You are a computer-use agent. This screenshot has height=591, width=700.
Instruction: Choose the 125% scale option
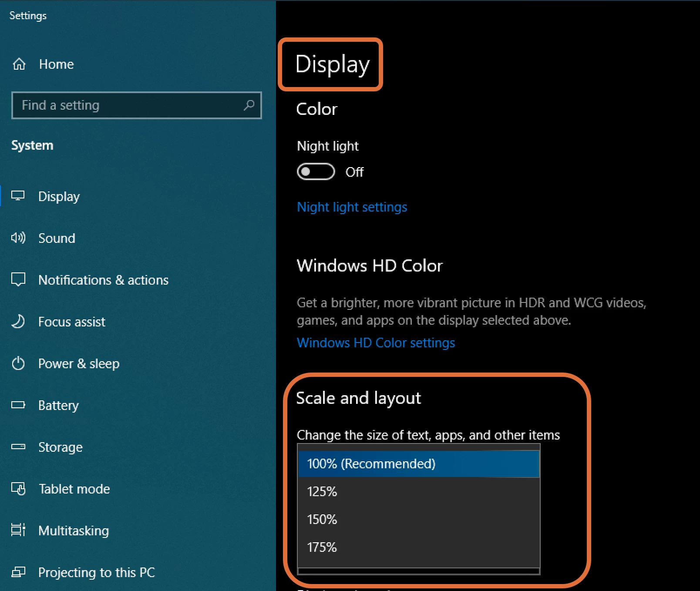tap(419, 492)
